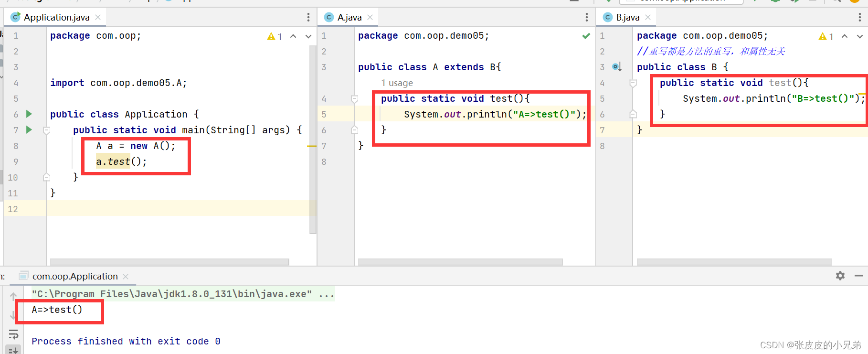
Task: Click the vertical scrollbar of Application.java editor
Action: [313, 139]
